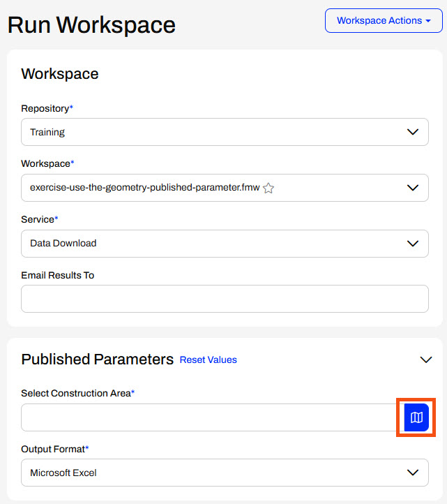Click the Email Results To label
The width and height of the screenshot is (447, 504).
point(57,275)
